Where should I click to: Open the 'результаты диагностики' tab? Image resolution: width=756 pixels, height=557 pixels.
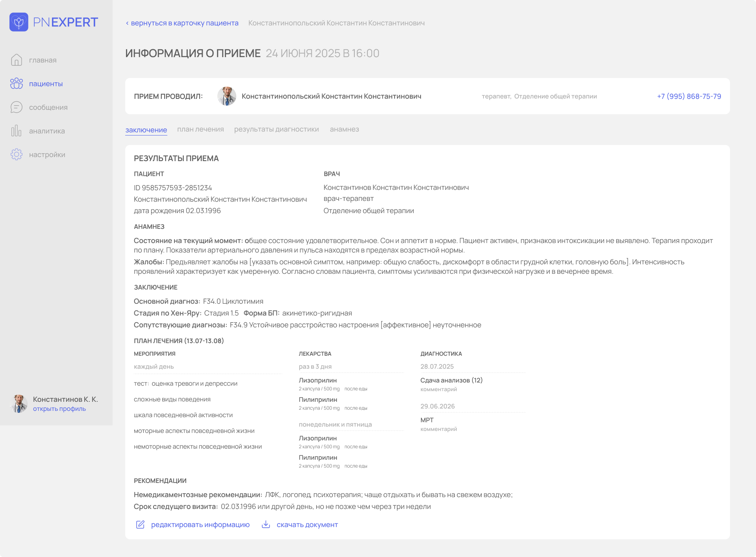pos(276,129)
